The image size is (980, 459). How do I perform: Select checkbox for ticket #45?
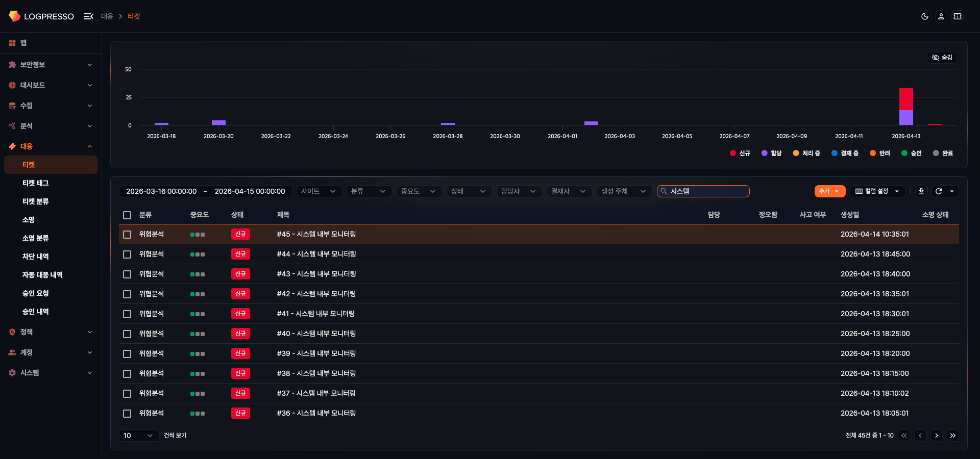tap(127, 235)
